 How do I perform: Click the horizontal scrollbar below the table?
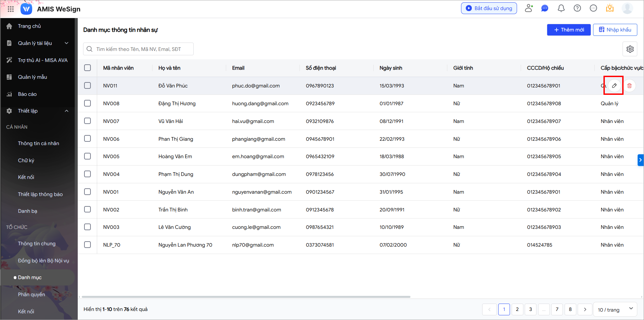246,297
